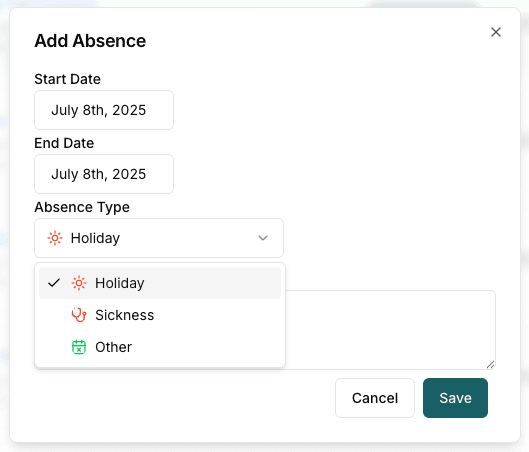Select the Holiday option in list

coord(160,283)
